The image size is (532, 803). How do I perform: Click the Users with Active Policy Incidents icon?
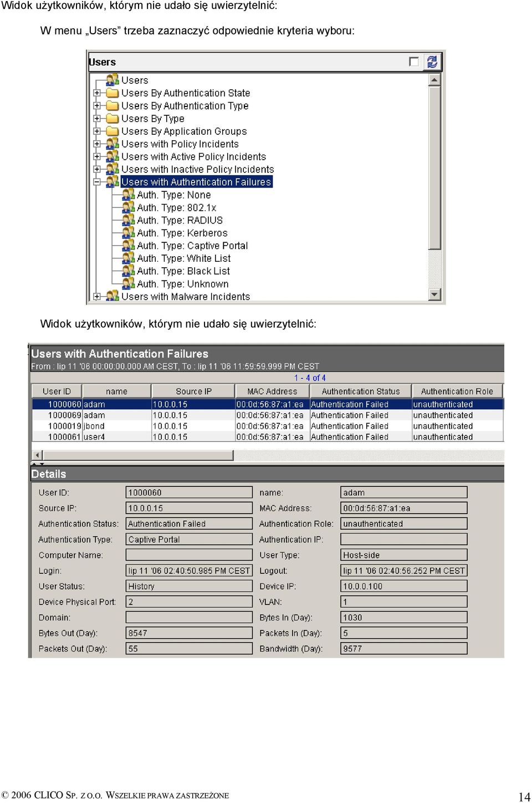[112, 156]
